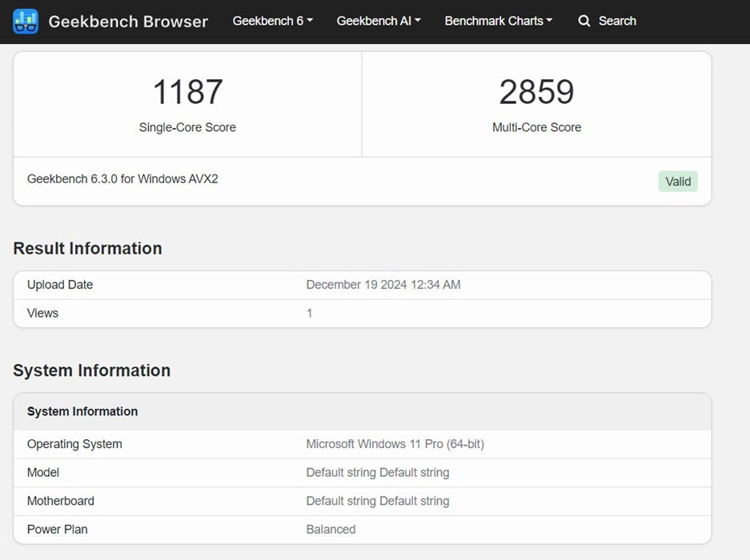
Task: Click Microsoft Windows 11 Pro value
Action: click(395, 444)
